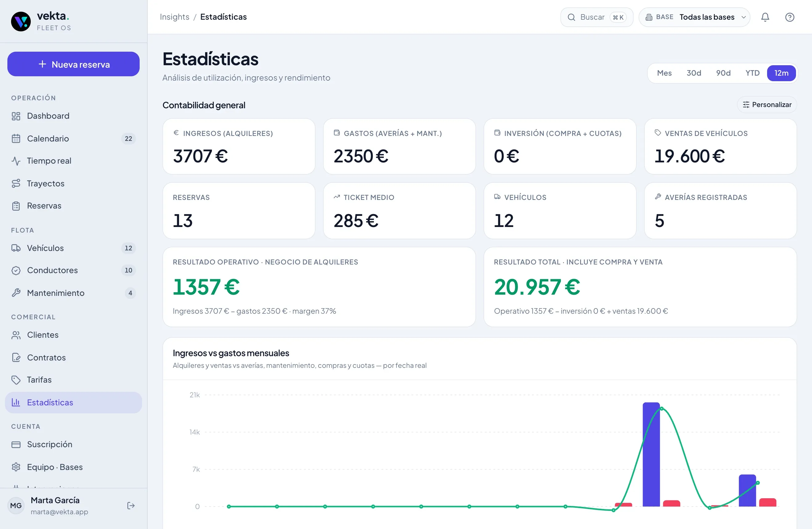Click the tag icon on Ventas de vehículos card

pyautogui.click(x=658, y=133)
